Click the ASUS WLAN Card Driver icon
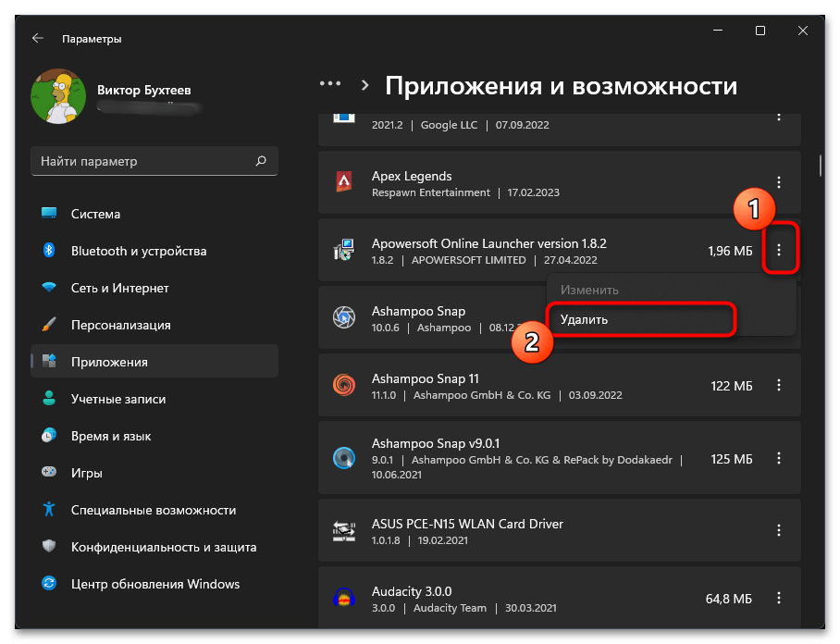 click(344, 531)
